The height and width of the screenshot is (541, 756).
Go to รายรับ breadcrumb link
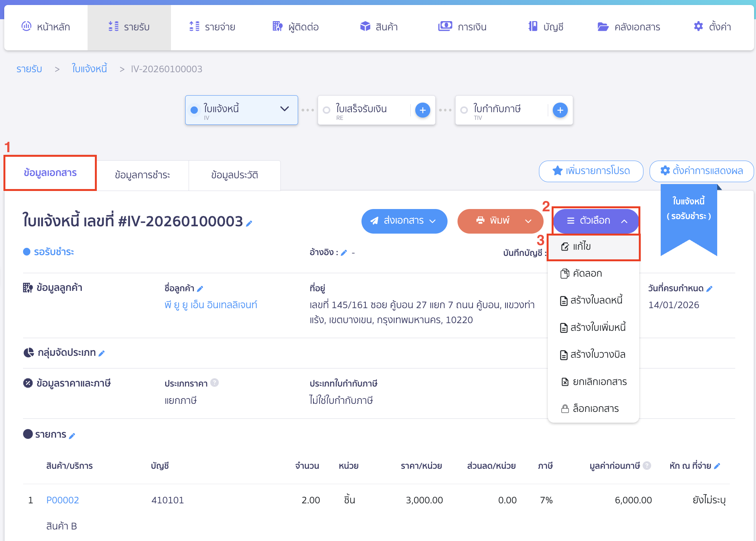click(29, 69)
